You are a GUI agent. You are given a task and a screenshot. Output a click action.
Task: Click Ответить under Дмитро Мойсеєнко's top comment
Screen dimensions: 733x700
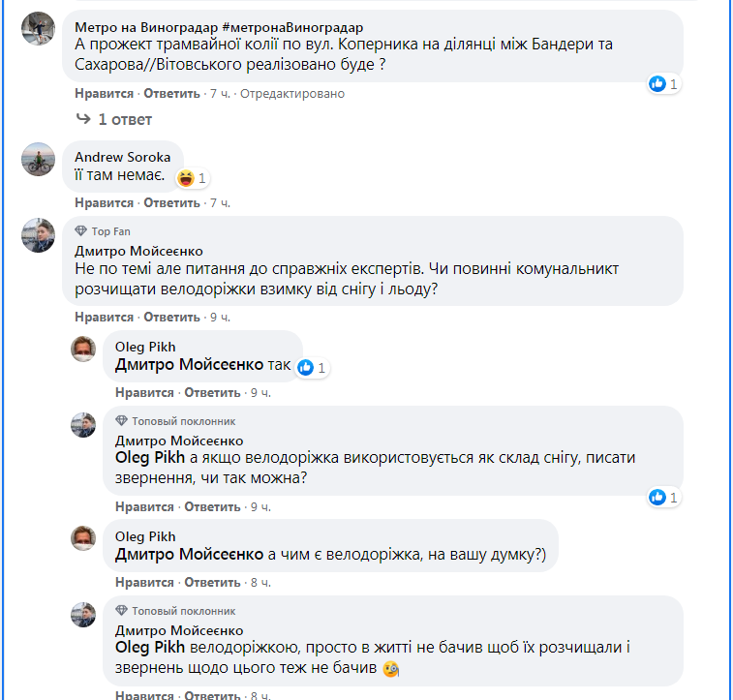[x=171, y=318]
